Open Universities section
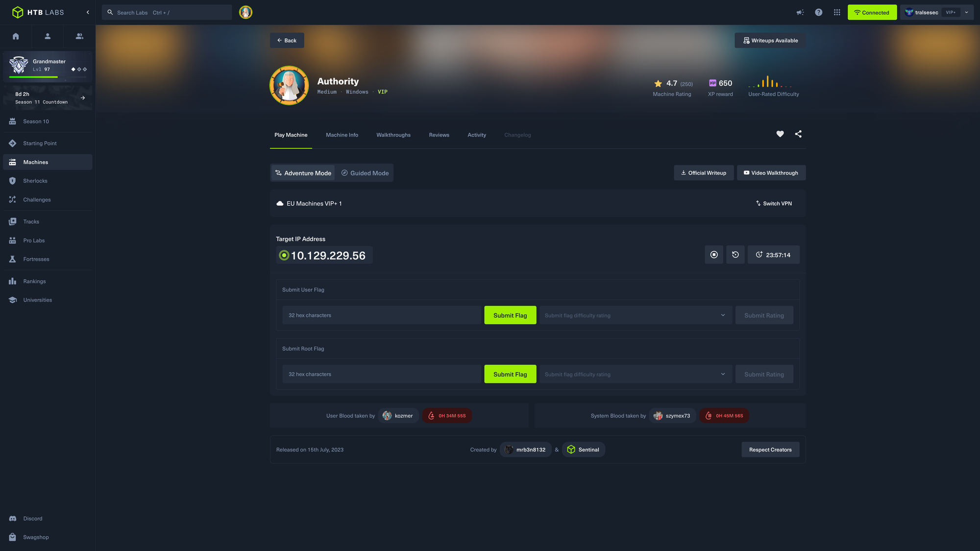Screen dimensions: 980x551 point(48,300)
